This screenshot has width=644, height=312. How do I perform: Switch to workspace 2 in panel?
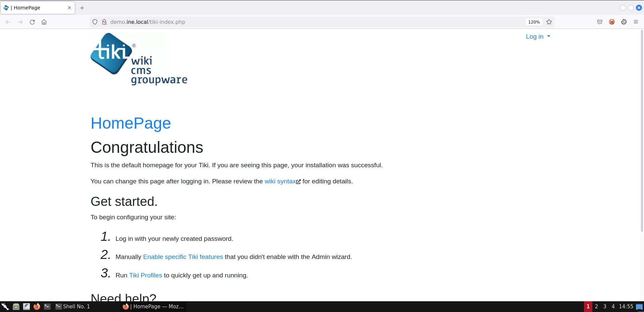(x=596, y=306)
